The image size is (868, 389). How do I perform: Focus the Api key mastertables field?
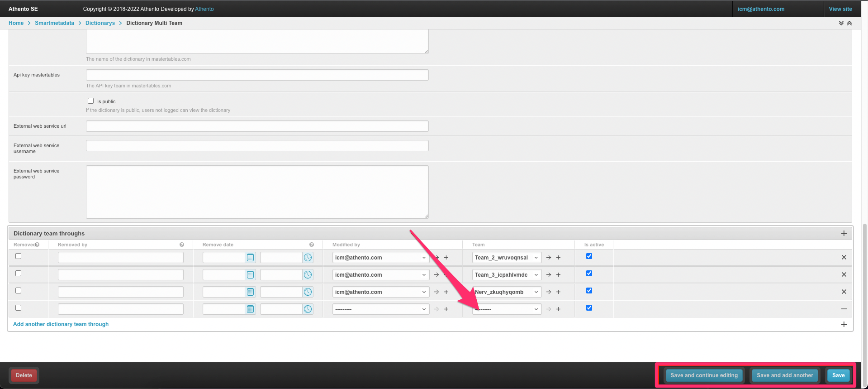(x=257, y=75)
